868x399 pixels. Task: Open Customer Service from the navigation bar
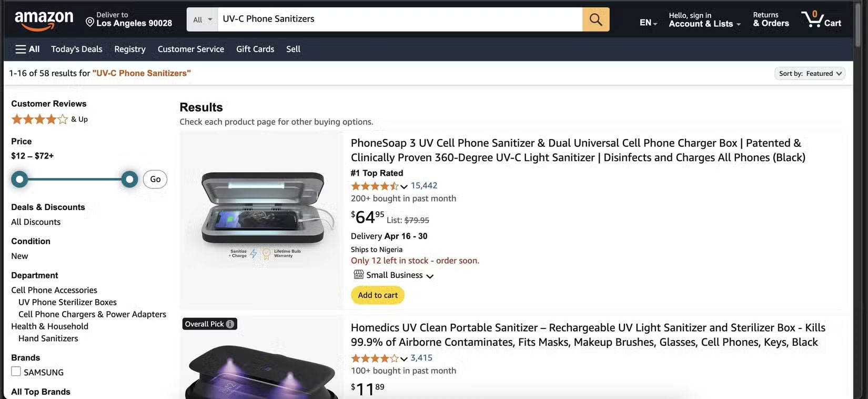pyautogui.click(x=190, y=49)
